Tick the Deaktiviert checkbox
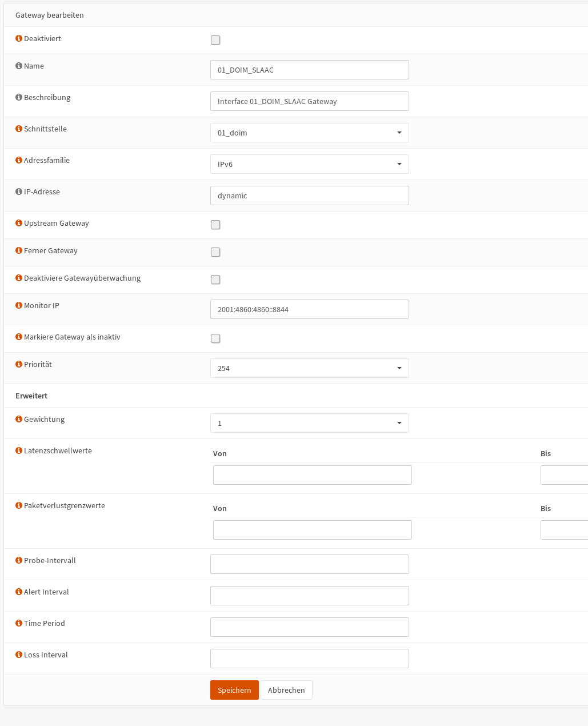 coord(215,40)
